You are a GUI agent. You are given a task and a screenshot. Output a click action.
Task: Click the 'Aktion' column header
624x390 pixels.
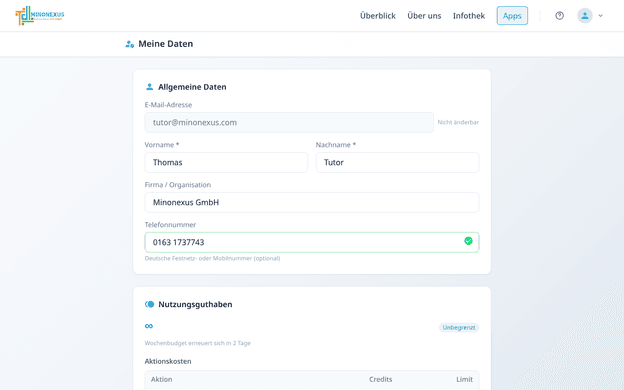click(162, 379)
